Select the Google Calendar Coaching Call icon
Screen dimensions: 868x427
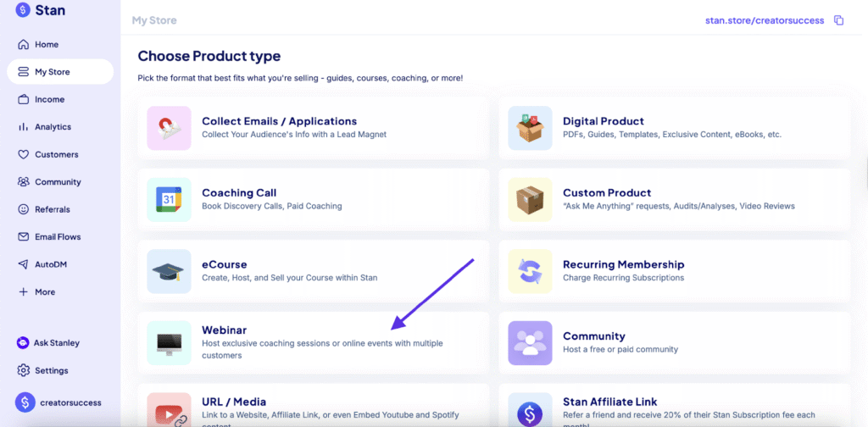(169, 200)
